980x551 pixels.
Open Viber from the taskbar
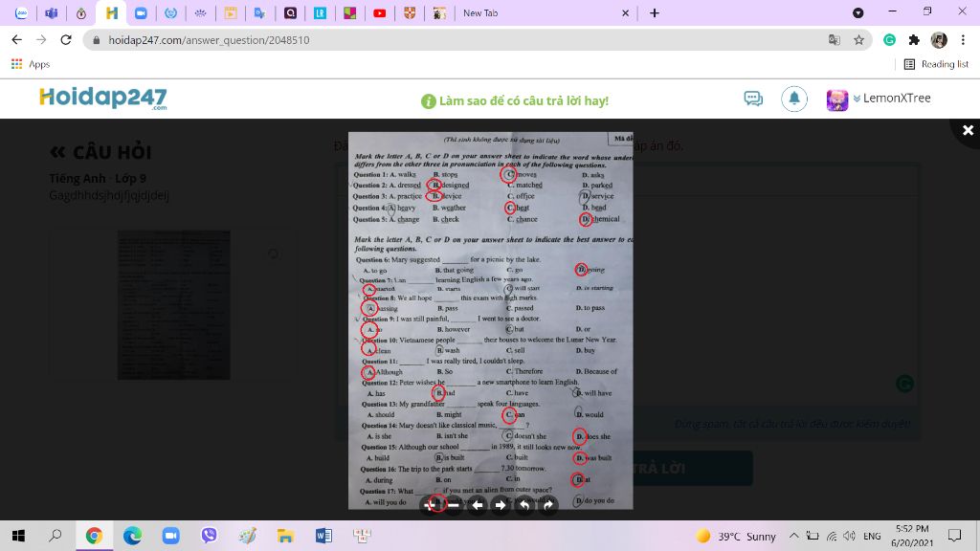[x=209, y=536]
